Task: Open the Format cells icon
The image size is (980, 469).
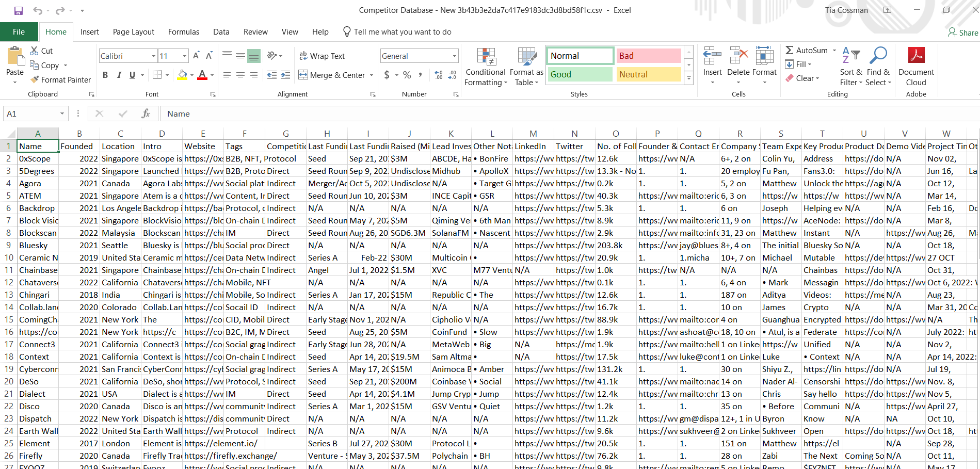Action: coord(764,56)
